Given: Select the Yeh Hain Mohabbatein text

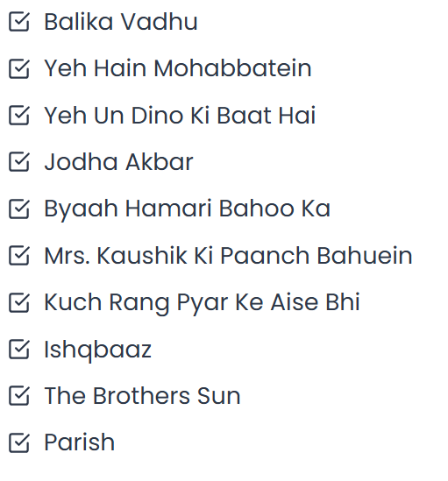Looking at the screenshot, I should pos(178,68).
